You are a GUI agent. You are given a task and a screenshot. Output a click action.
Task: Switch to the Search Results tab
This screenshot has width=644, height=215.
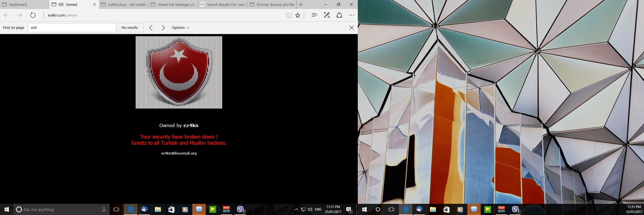222,4
